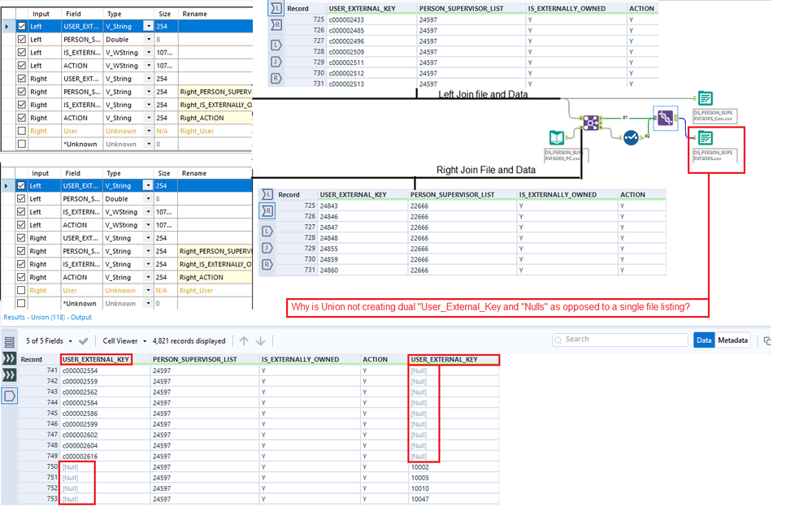This screenshot has height=516, width=812.
Task: Open Double type dropdown for Left PERSON_S upper table
Action: pyautogui.click(x=149, y=39)
